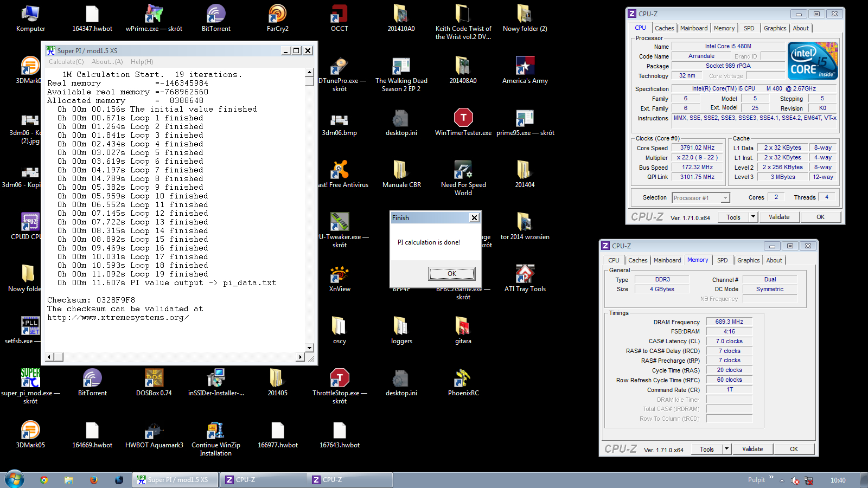The height and width of the screenshot is (488, 868).
Task: Open the gitara folder icon
Action: pyautogui.click(x=463, y=326)
